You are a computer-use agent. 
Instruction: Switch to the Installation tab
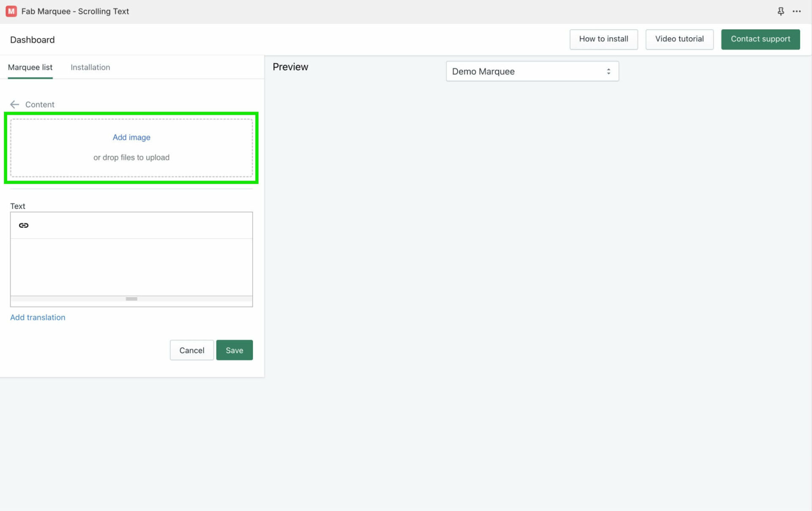90,67
